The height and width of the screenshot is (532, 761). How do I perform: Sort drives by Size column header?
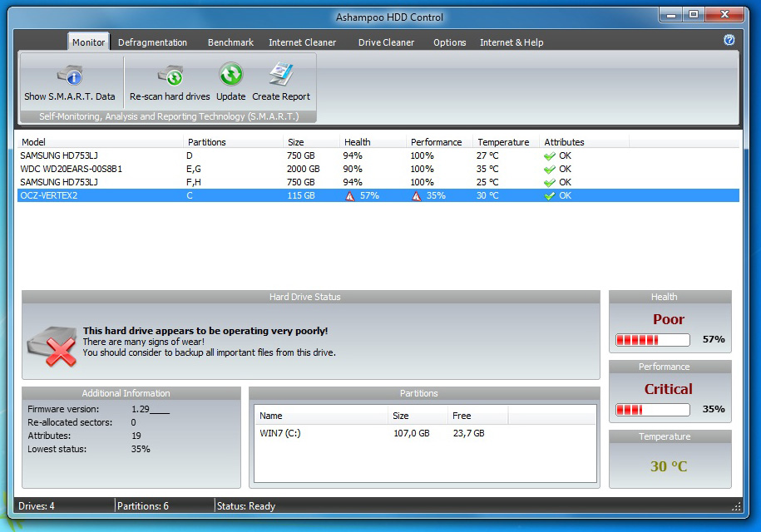click(311, 142)
